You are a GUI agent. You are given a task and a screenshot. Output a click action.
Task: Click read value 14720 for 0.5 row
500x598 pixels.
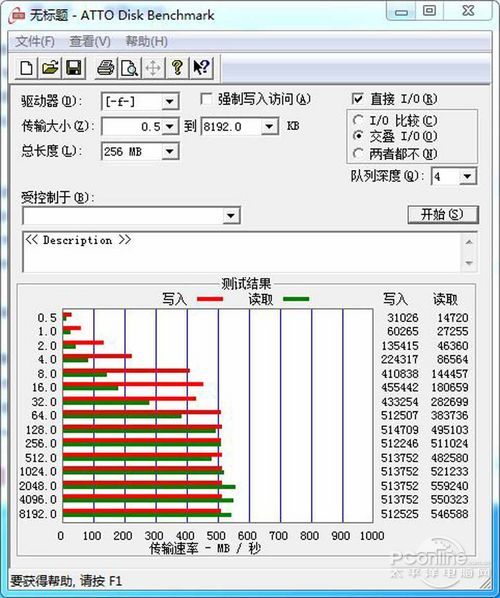click(452, 318)
